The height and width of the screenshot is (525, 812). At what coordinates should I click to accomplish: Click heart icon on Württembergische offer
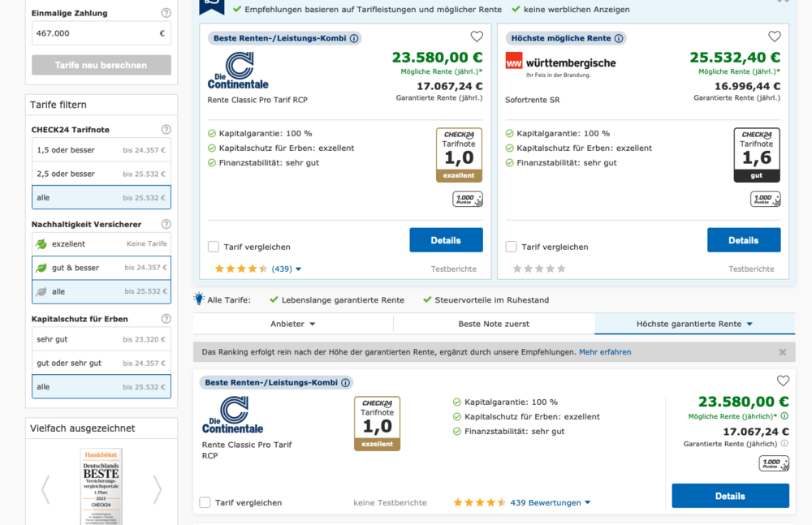(x=775, y=37)
